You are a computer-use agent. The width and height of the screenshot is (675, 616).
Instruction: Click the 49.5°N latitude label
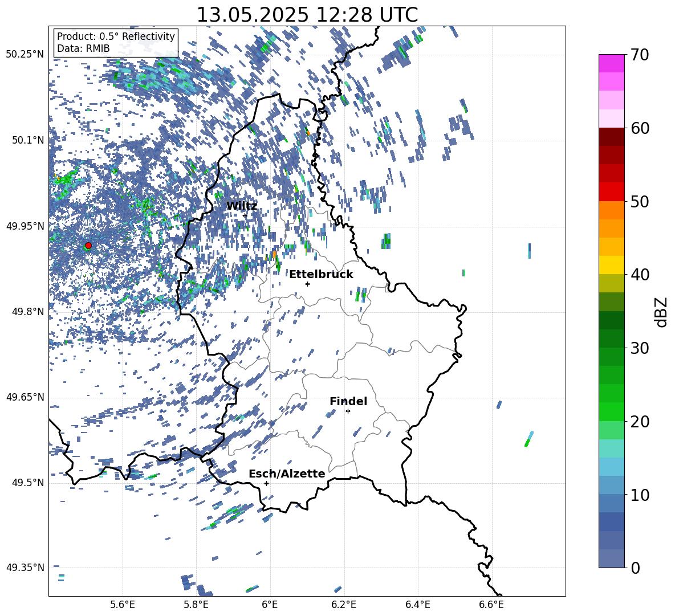pyautogui.click(x=28, y=483)
